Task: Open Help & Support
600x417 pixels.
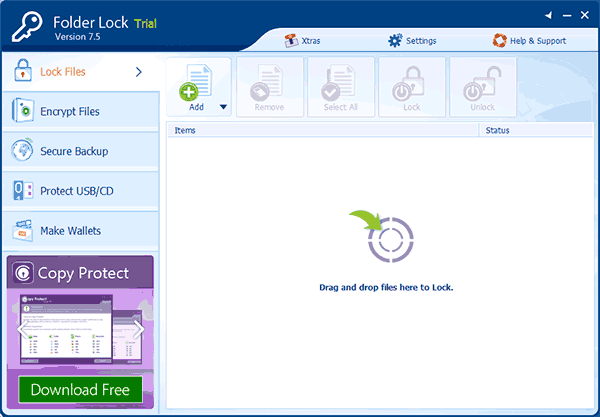Action: point(529,41)
